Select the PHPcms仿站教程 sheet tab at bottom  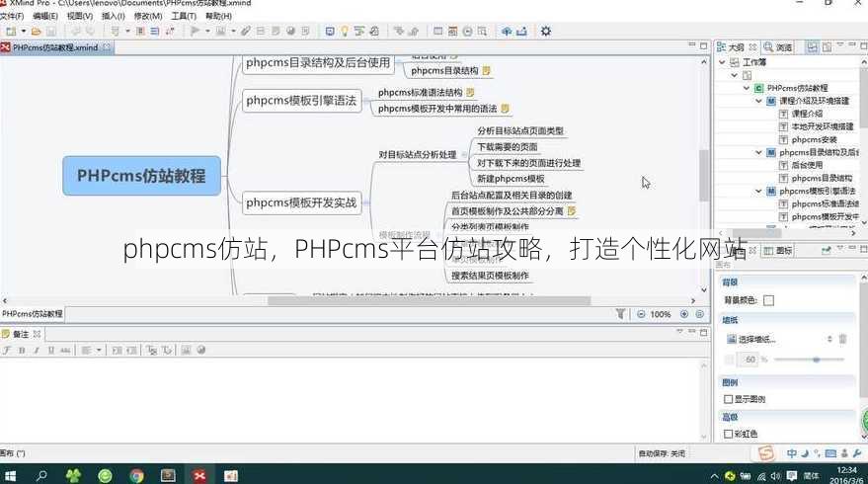click(x=33, y=314)
